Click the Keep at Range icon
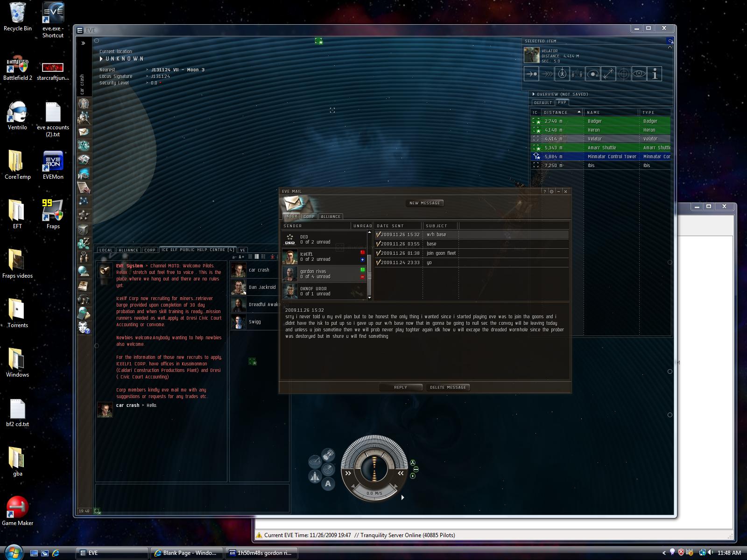Screen dimensions: 747x560 608,74
